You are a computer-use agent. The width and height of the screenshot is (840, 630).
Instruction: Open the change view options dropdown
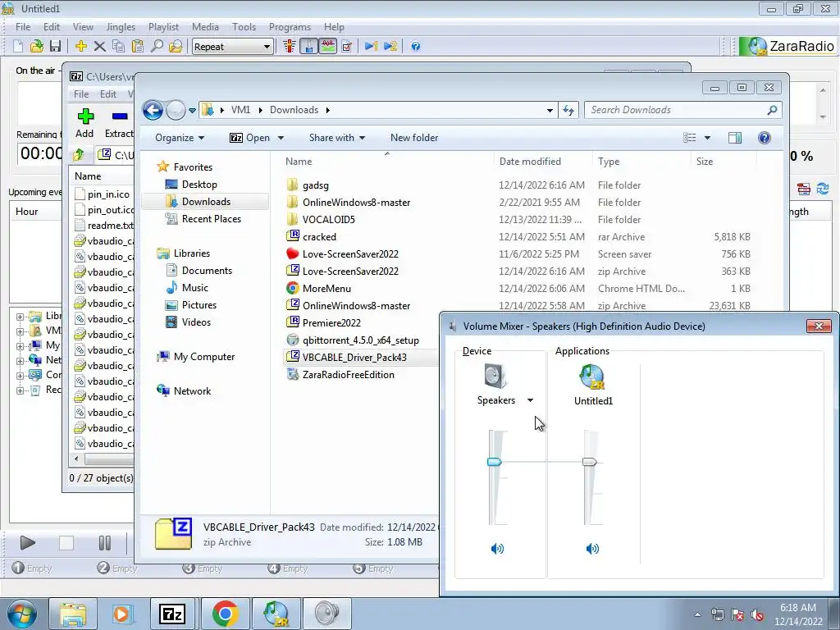tap(708, 138)
